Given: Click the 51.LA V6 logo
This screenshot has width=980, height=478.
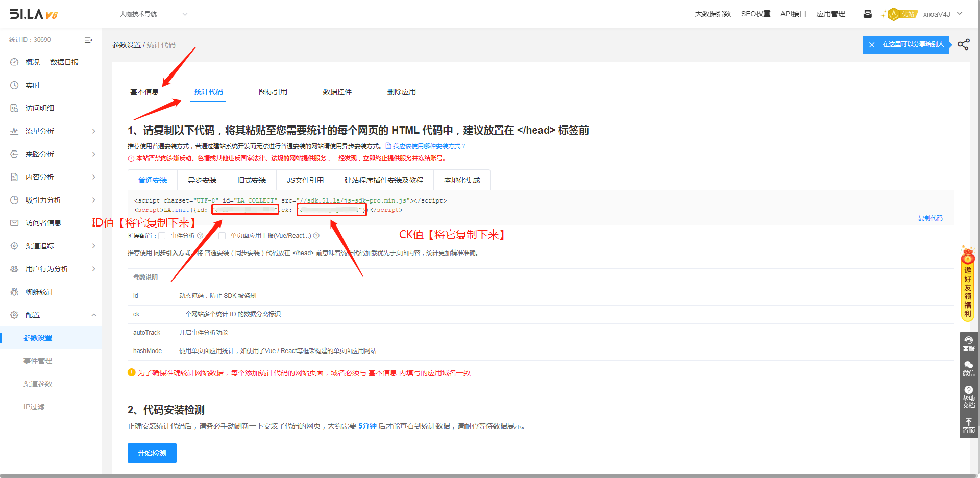Looking at the screenshot, I should point(34,14).
